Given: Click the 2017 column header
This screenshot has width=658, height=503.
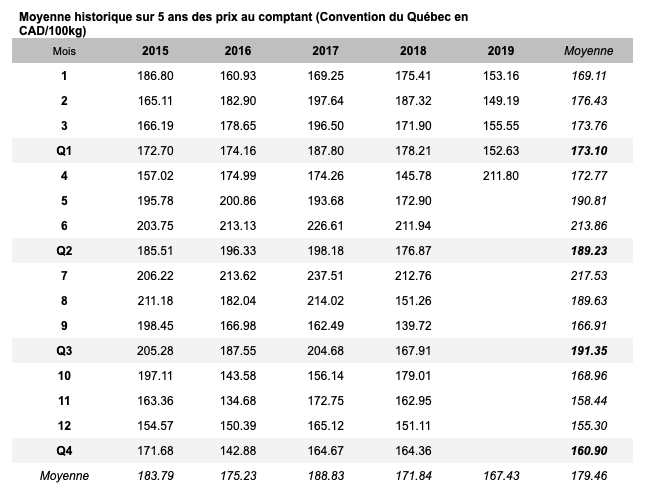Looking at the screenshot, I should pyautogui.click(x=325, y=50).
